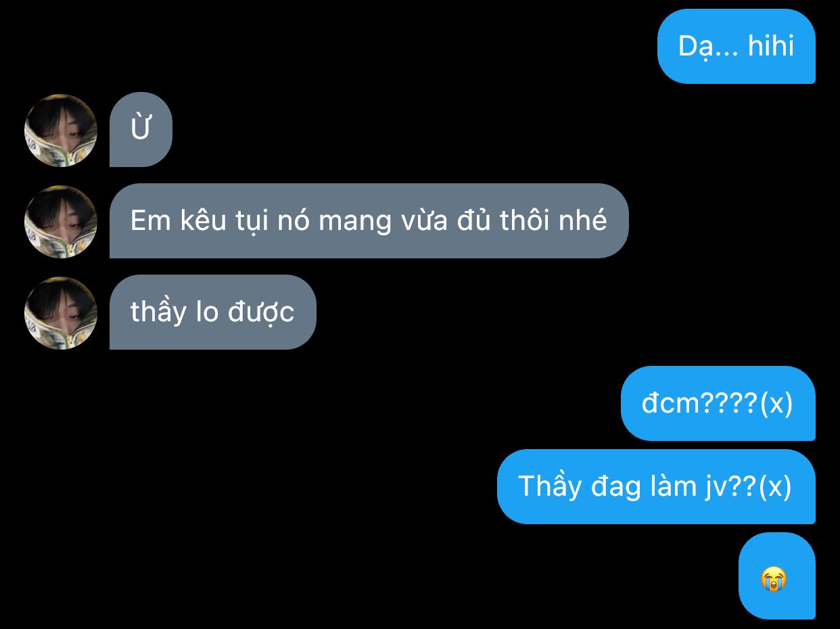Select the blue bubble containing the crying emoji

776,576
